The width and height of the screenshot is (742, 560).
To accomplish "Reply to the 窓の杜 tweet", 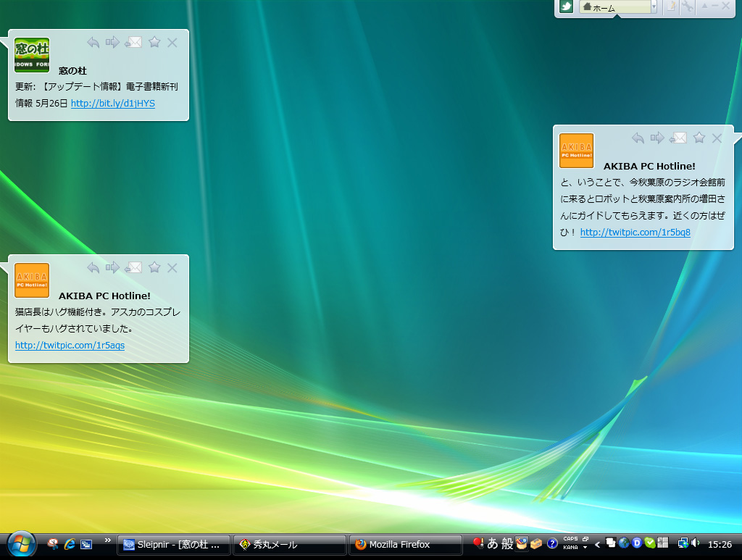I will point(93,43).
